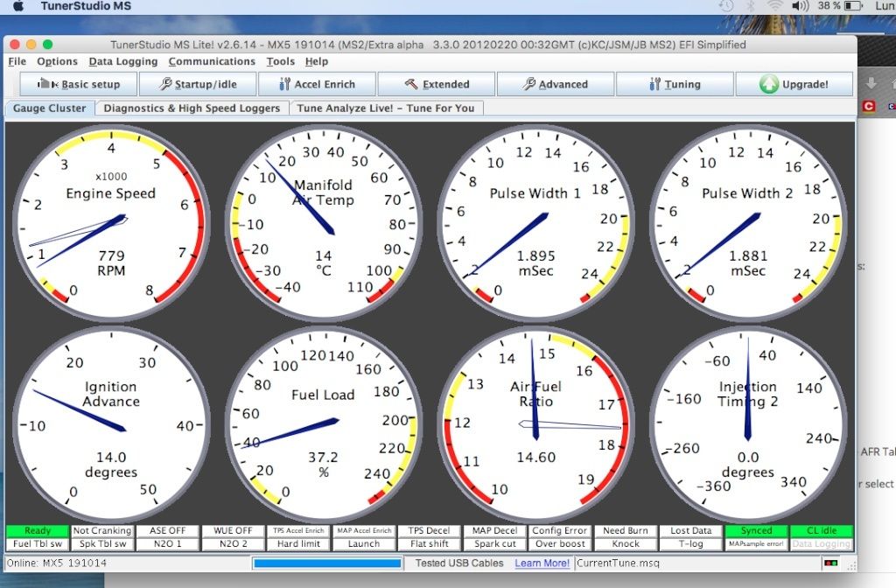The height and width of the screenshot is (588, 896).
Task: Click the Flat shift indicator
Action: [429, 544]
